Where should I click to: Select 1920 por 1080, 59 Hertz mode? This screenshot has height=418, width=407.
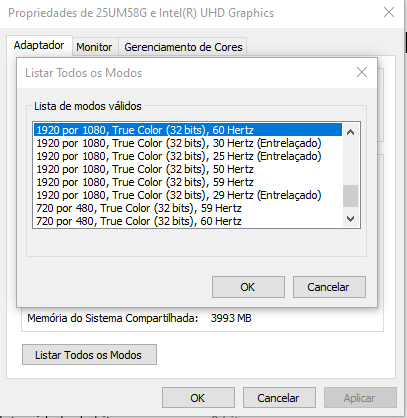point(188,182)
